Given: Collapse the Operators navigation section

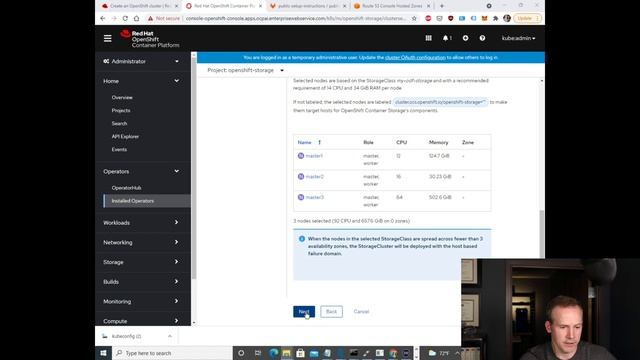Looking at the screenshot, I should [x=142, y=171].
